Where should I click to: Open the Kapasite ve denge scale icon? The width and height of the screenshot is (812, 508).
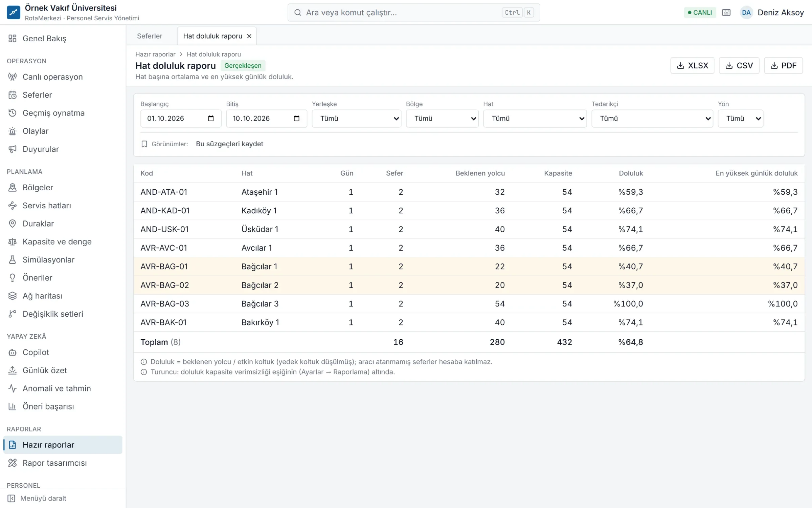pyautogui.click(x=13, y=241)
